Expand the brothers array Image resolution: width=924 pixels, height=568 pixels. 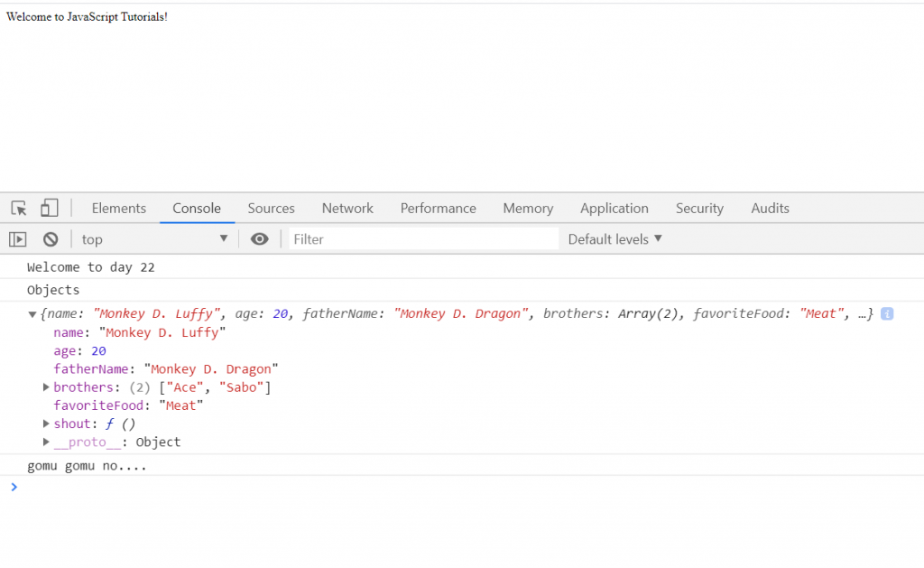point(45,386)
